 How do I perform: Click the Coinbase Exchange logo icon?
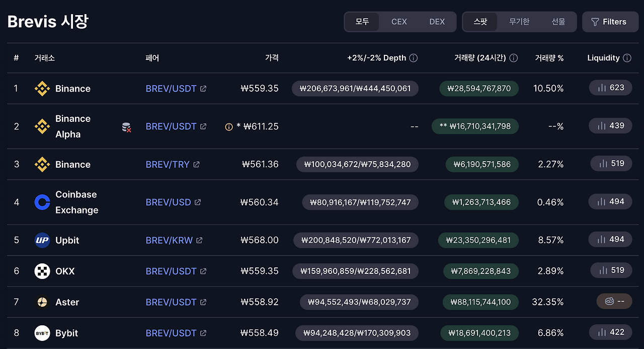(x=42, y=202)
